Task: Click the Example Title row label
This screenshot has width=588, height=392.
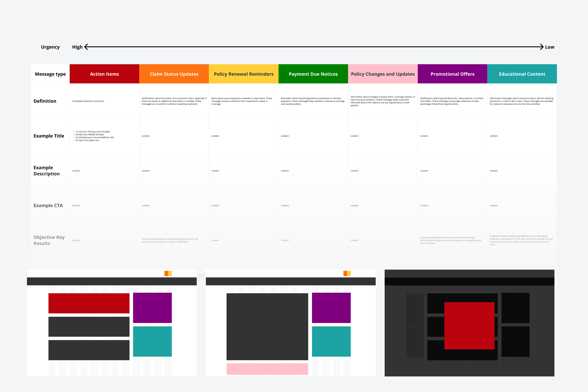Action: (49, 136)
